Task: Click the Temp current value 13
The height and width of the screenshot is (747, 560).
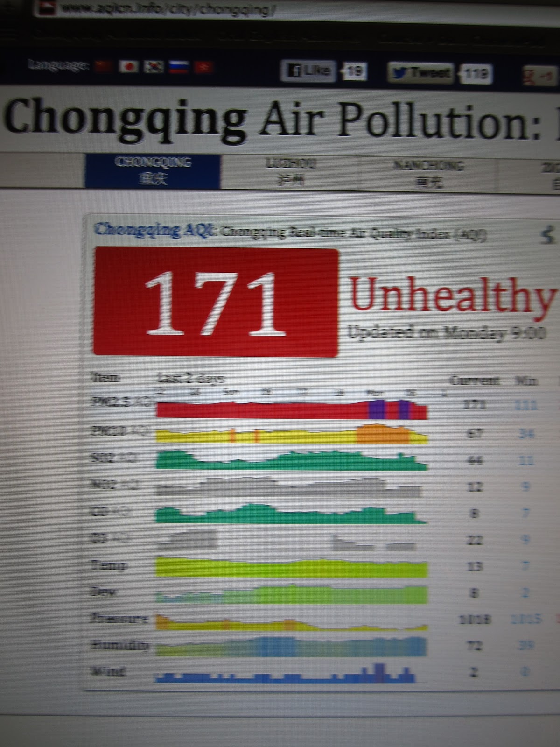Action: pyautogui.click(x=474, y=567)
